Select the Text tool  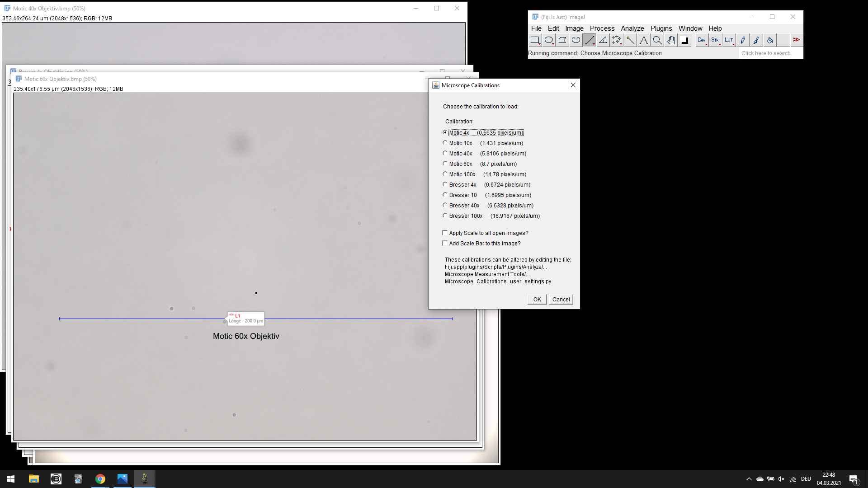click(643, 40)
